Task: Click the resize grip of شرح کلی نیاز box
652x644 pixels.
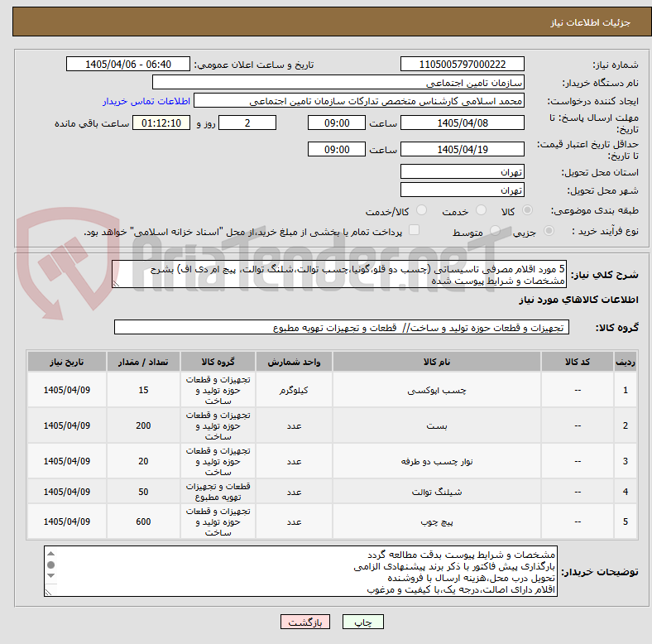Action: (x=116, y=283)
